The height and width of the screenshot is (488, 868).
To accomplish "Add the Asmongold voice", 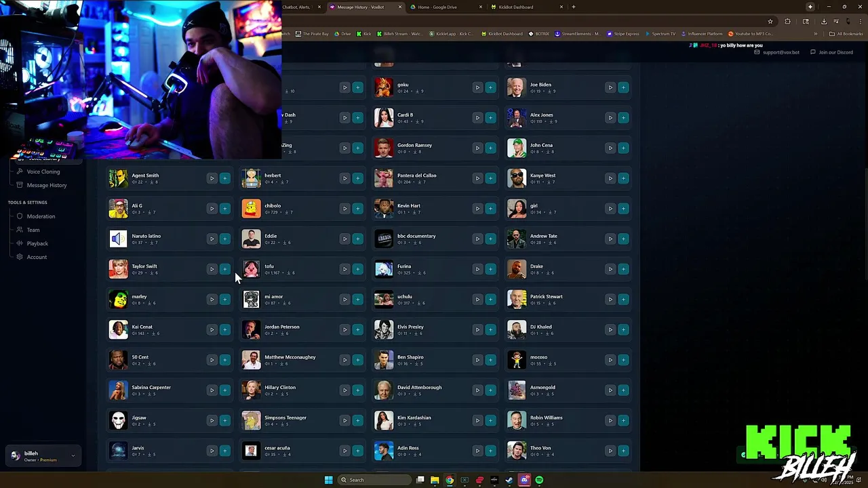I will pyautogui.click(x=623, y=390).
